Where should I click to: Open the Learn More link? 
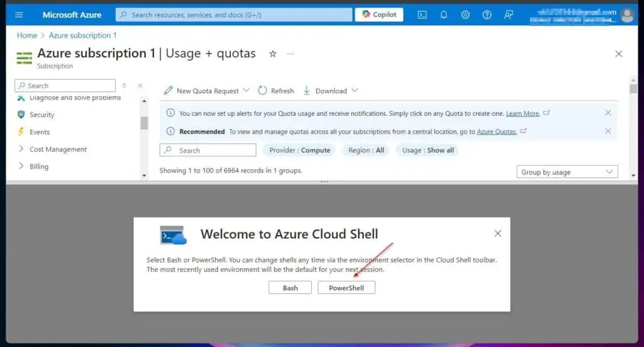click(x=523, y=113)
